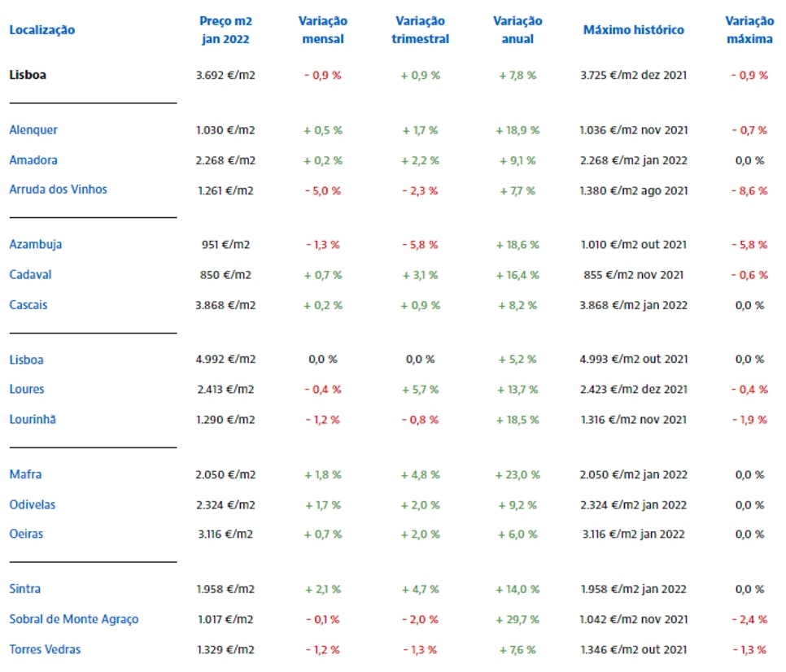Go to the Sintra link
786x672 pixels.
[x=25, y=589]
